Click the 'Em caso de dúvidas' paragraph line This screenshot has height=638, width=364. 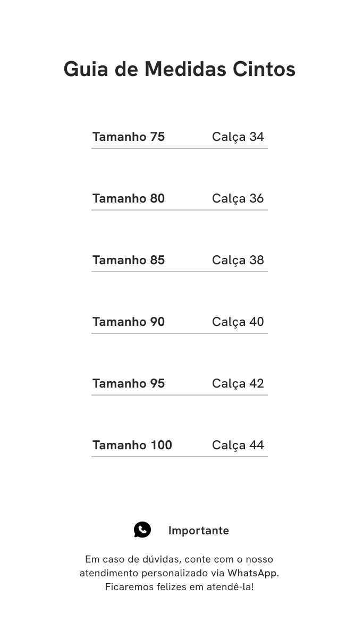179,559
